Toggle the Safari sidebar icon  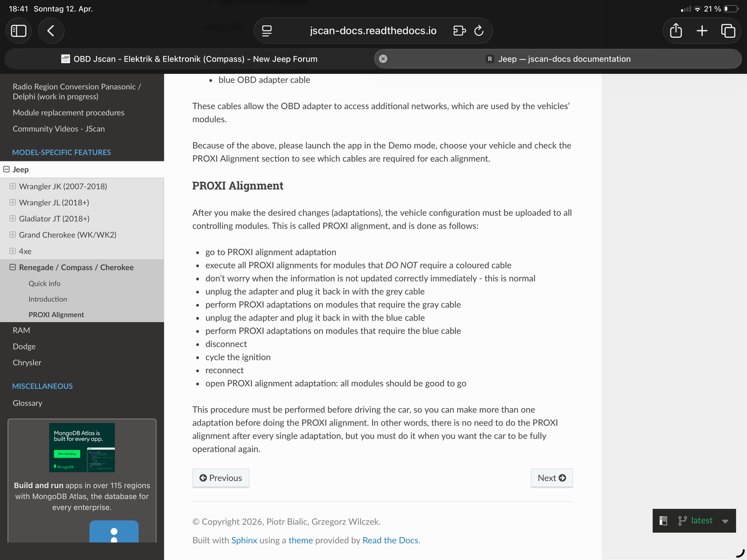(19, 31)
